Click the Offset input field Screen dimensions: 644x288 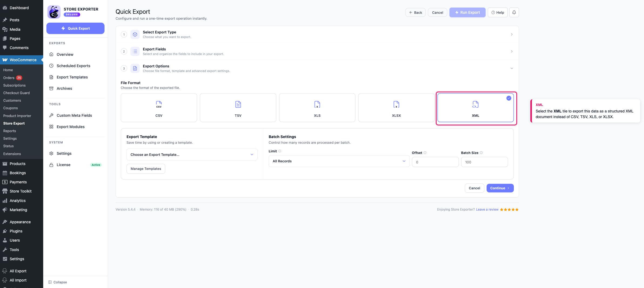[435, 162]
